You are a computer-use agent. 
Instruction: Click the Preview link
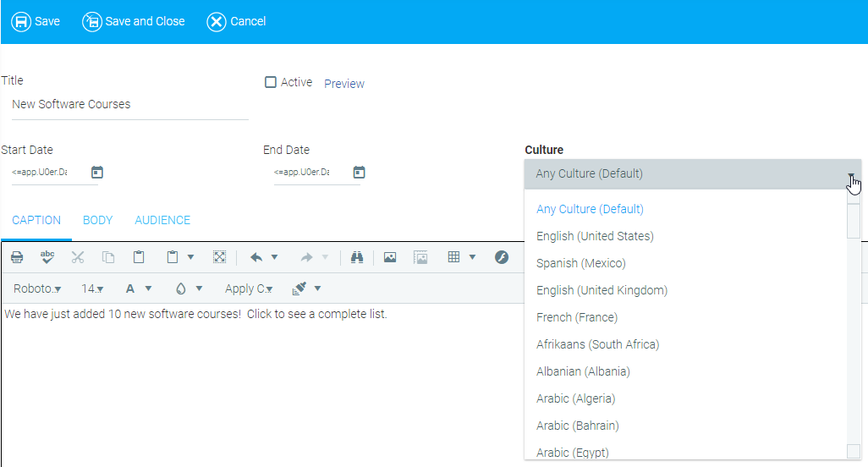(344, 84)
